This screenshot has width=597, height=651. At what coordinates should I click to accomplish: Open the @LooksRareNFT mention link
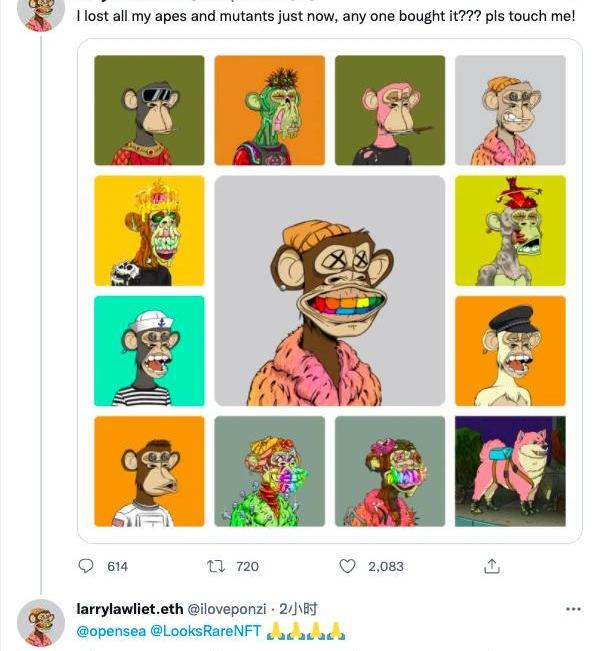pos(206,631)
